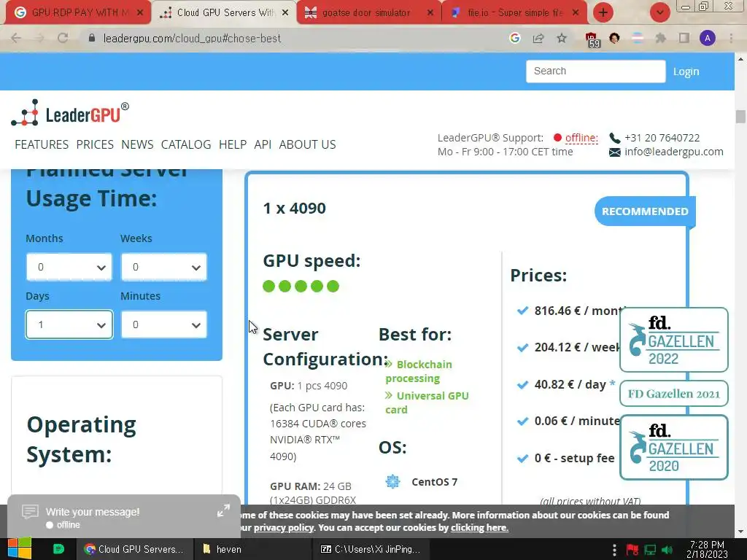The height and width of the screenshot is (560, 747).
Task: Open the tab search dropdown arrow
Action: tap(659, 12)
